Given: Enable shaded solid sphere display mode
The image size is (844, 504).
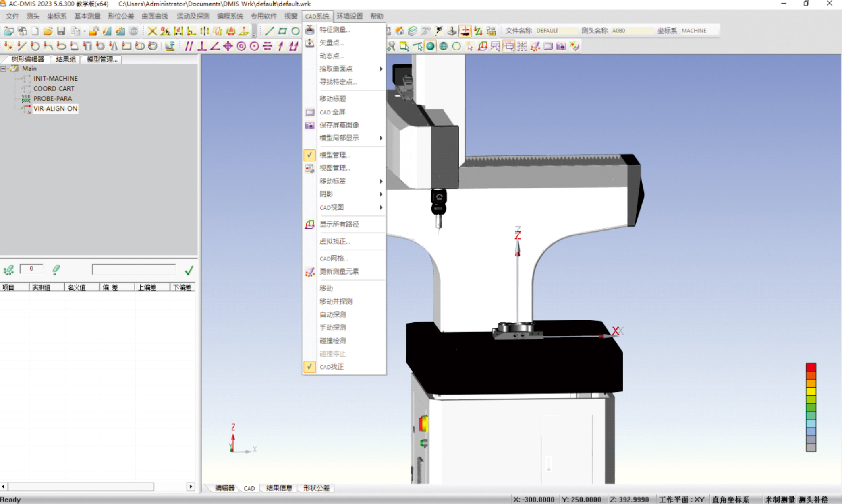Looking at the screenshot, I should [x=430, y=46].
